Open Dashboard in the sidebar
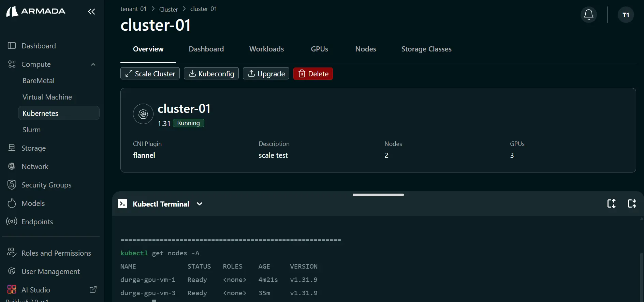Viewport: 644px width, 302px height. 39,46
